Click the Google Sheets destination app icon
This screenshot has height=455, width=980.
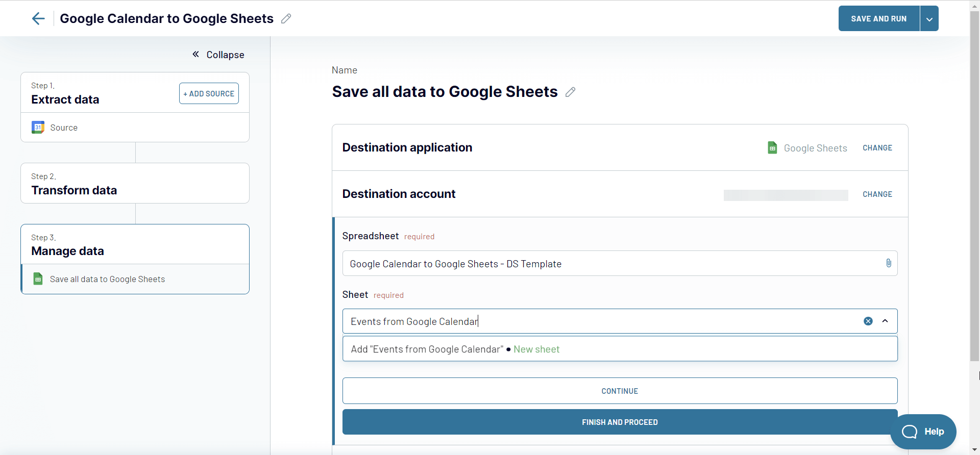pyautogui.click(x=772, y=148)
